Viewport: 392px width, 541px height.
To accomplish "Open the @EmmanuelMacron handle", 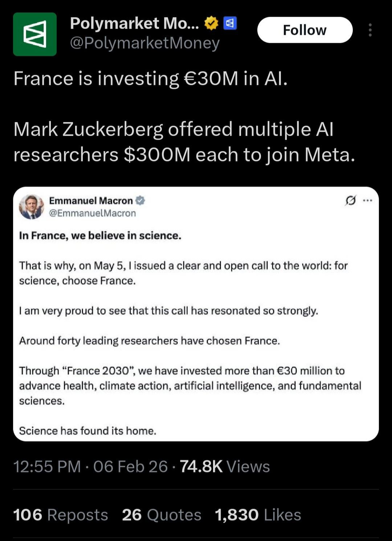I will point(92,213).
